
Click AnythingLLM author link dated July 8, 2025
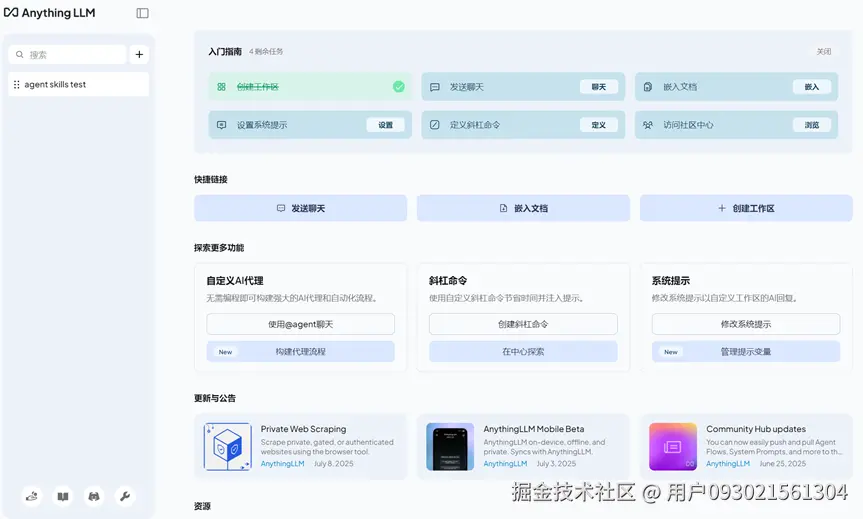pos(282,463)
